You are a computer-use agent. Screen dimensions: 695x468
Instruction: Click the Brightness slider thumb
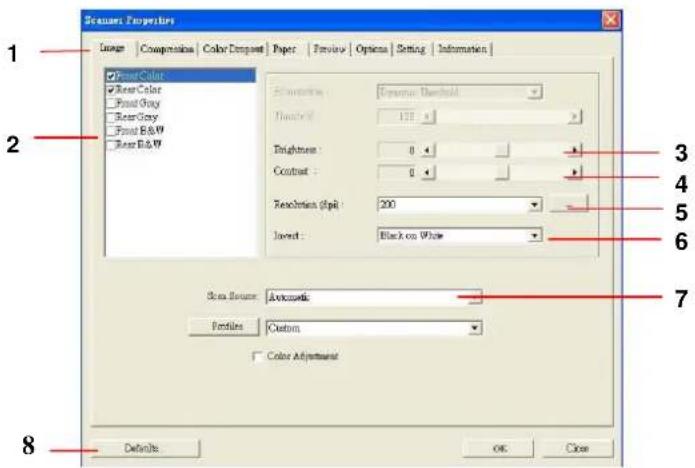click(x=502, y=150)
